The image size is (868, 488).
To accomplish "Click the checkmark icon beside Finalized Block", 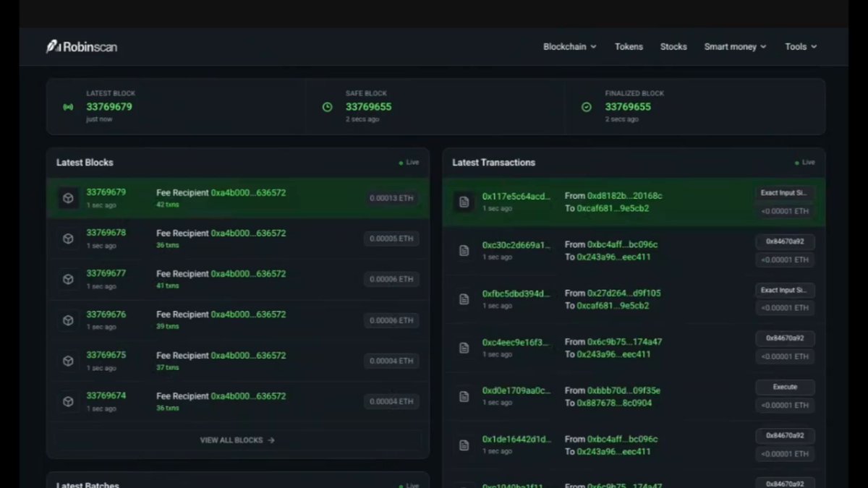I will click(x=587, y=107).
